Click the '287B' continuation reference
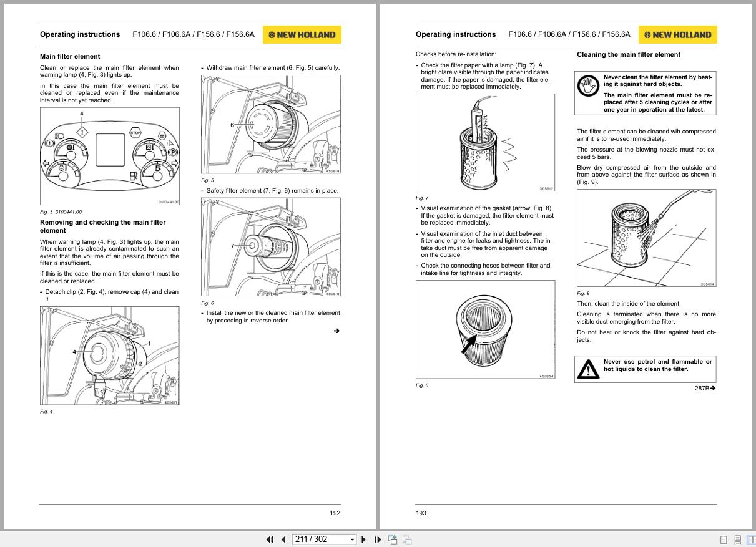 (705, 388)
